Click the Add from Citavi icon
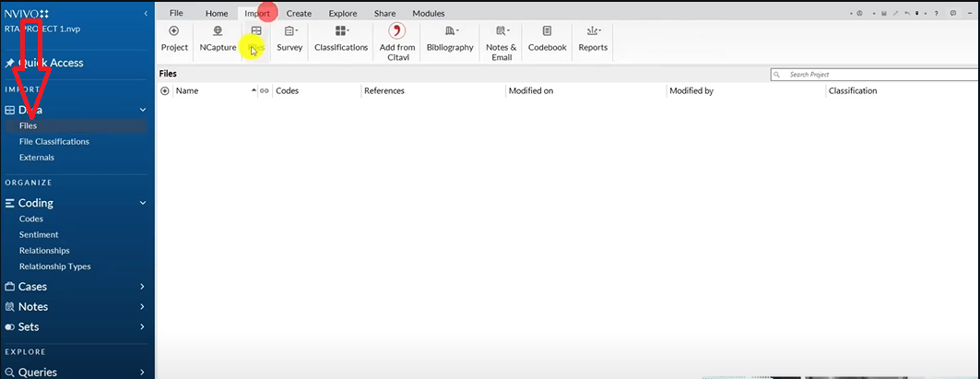This screenshot has height=379, width=980. (x=398, y=32)
